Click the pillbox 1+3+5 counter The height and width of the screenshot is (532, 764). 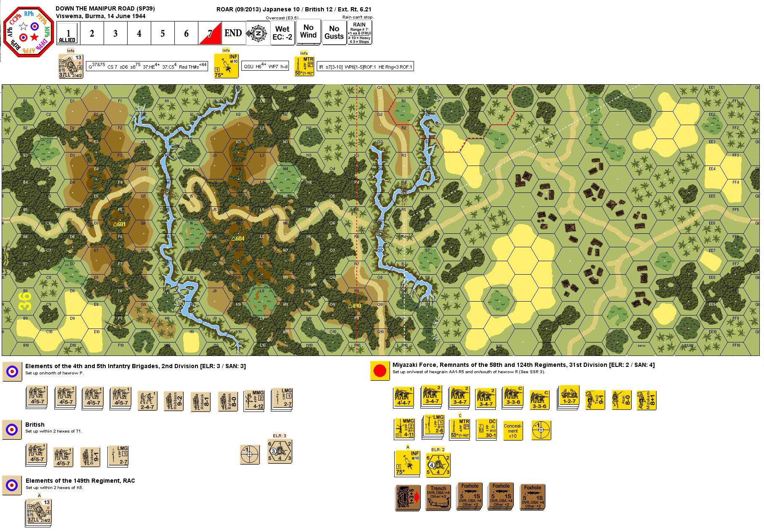tap(408, 498)
